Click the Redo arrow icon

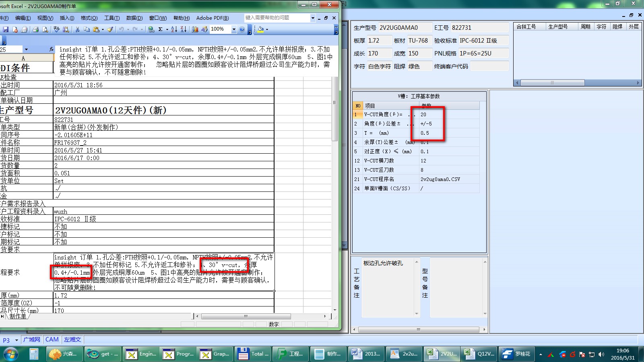tap(135, 29)
